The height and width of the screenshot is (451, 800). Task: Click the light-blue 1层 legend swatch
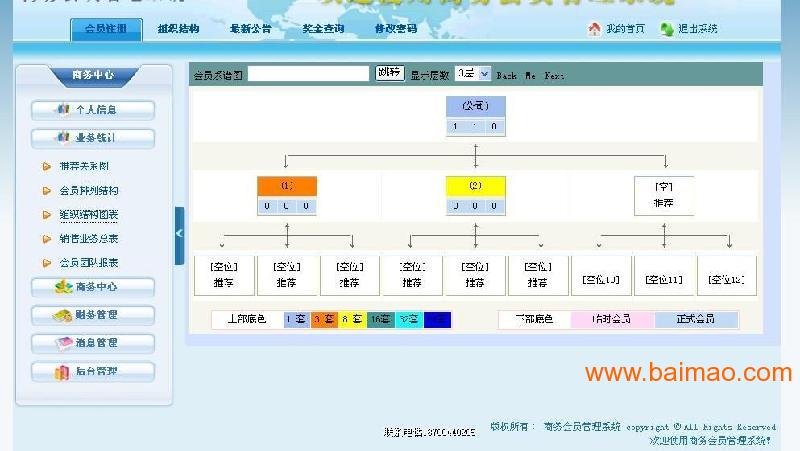pyautogui.click(x=296, y=319)
